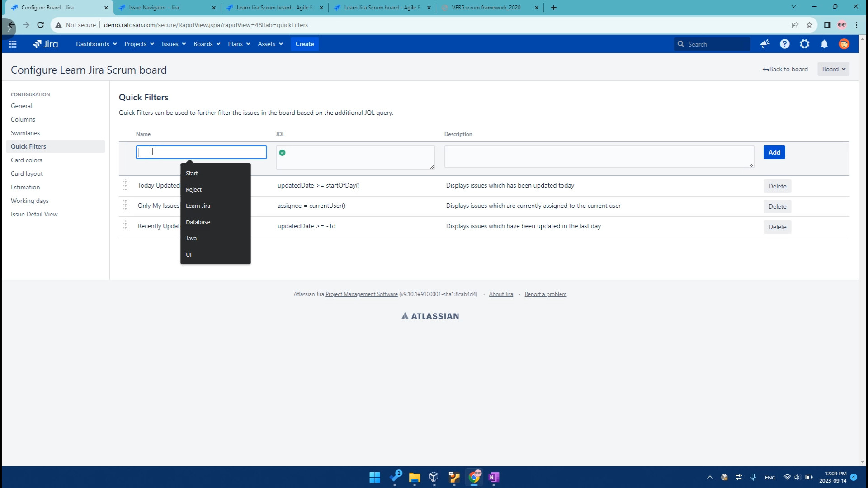The width and height of the screenshot is (868, 488).
Task: Choose Start from the autocomplete list
Action: point(216,174)
